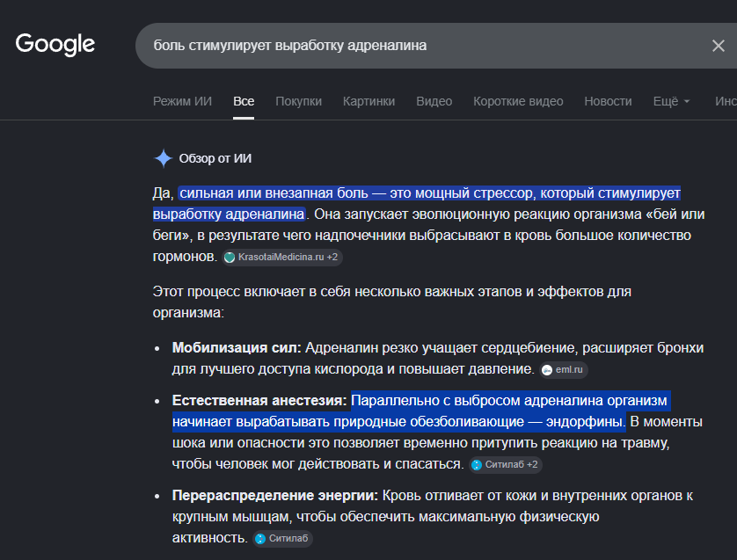Open the eml.ru source chip
Viewport: 737px width, 560px height.
[564, 370]
